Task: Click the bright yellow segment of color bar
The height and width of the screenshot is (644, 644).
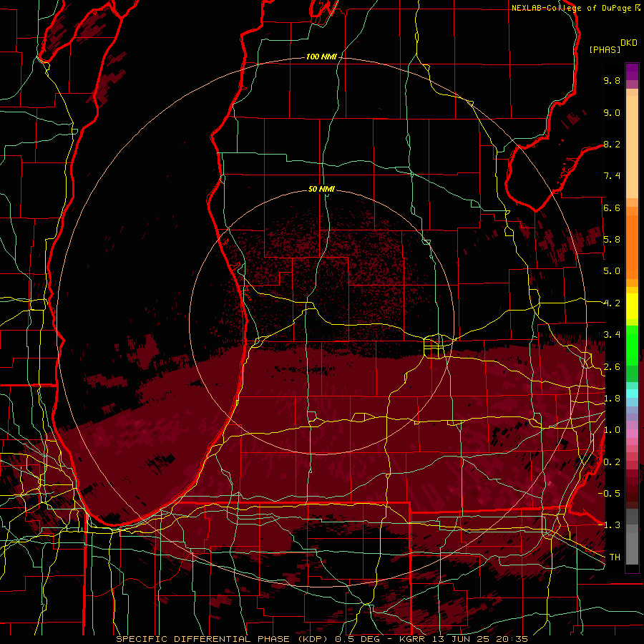Action: click(632, 306)
